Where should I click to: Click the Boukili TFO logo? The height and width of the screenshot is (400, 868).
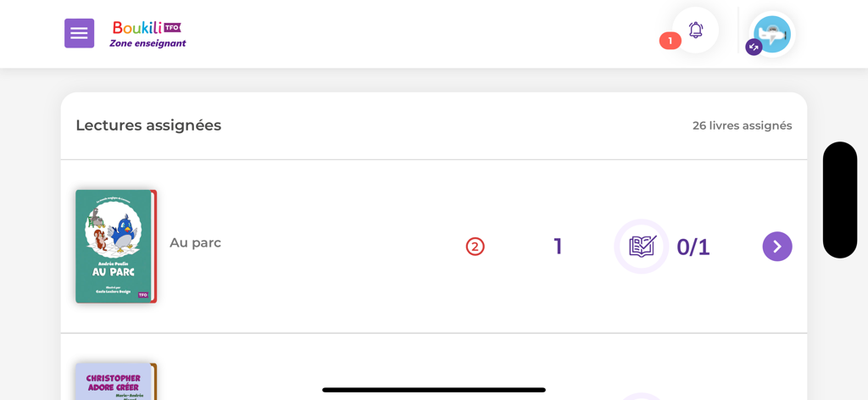pos(147,27)
